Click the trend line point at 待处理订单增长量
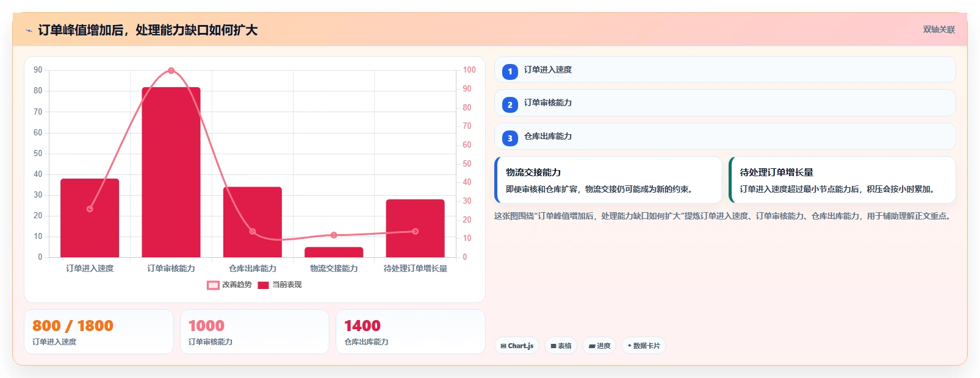 416,231
